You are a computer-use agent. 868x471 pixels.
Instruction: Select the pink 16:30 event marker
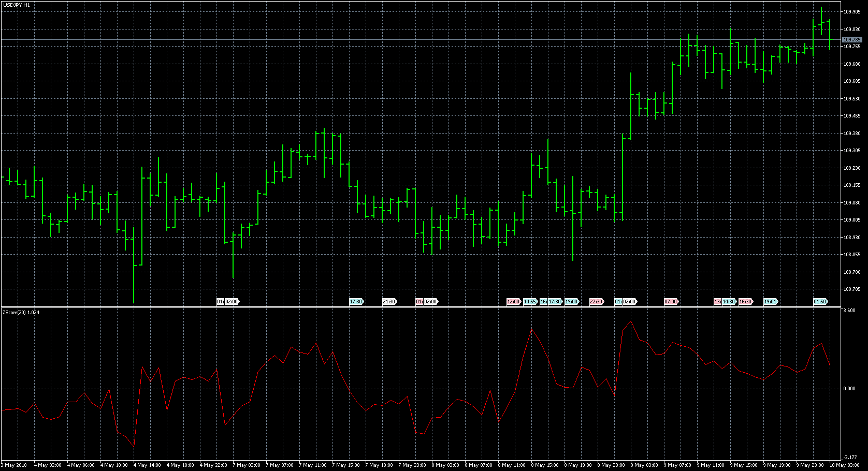pos(745,302)
